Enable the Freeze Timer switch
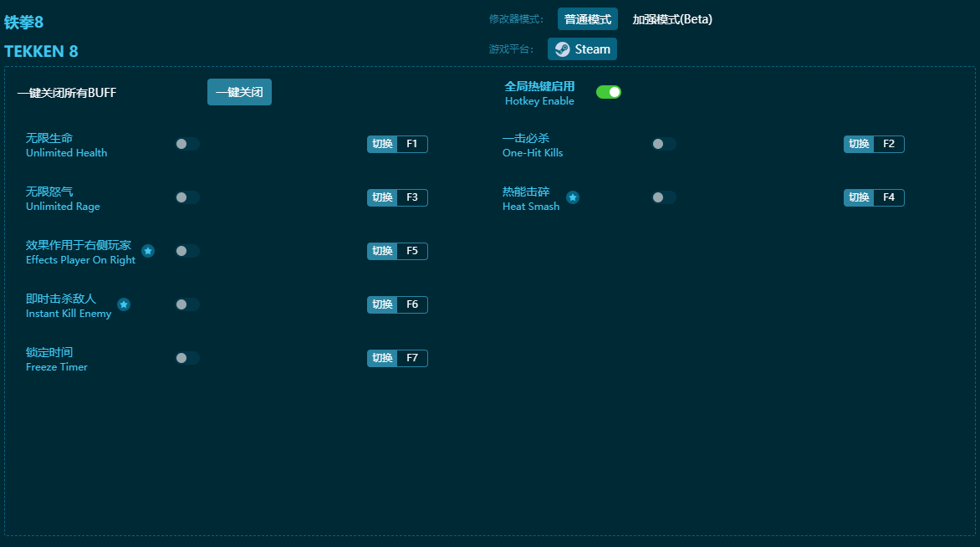The image size is (980, 547). (x=187, y=358)
